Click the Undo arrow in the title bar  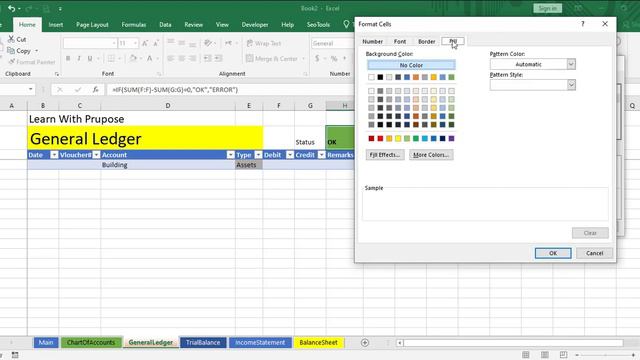point(11,8)
